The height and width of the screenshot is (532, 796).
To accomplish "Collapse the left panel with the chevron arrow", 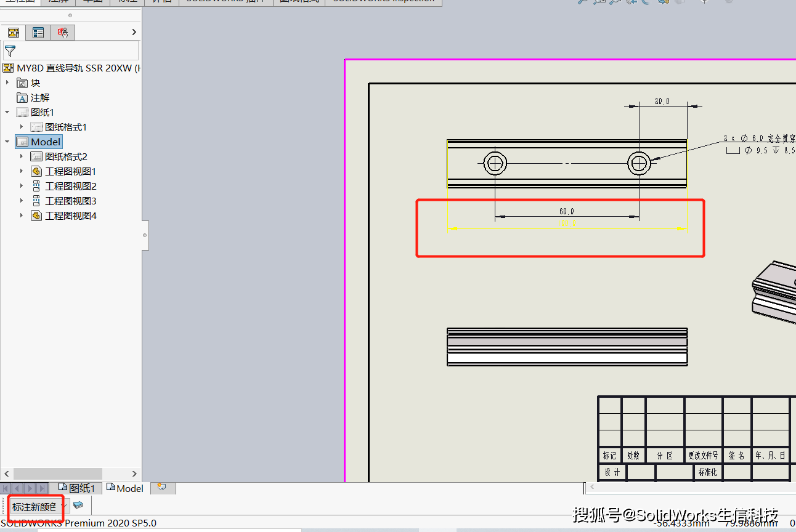I will tap(134, 32).
